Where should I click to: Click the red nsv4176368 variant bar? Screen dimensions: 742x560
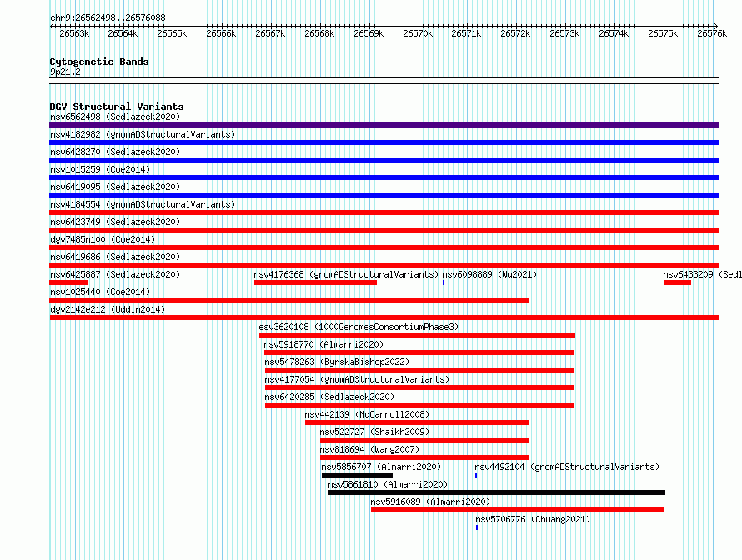[x=316, y=282]
